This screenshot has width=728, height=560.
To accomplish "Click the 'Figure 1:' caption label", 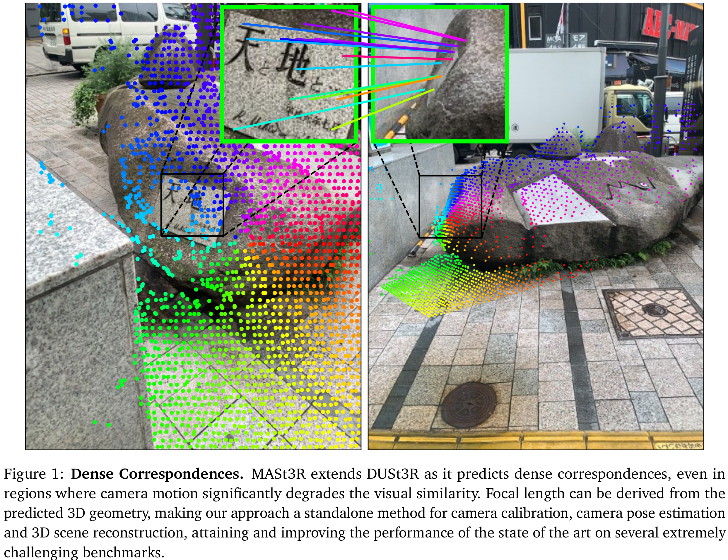I will pos(33,474).
